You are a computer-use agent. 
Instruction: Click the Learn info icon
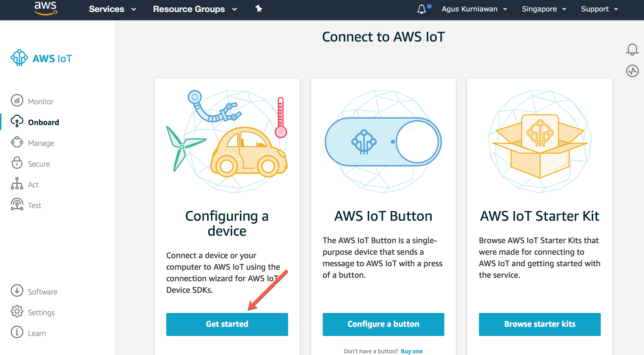[17, 332]
